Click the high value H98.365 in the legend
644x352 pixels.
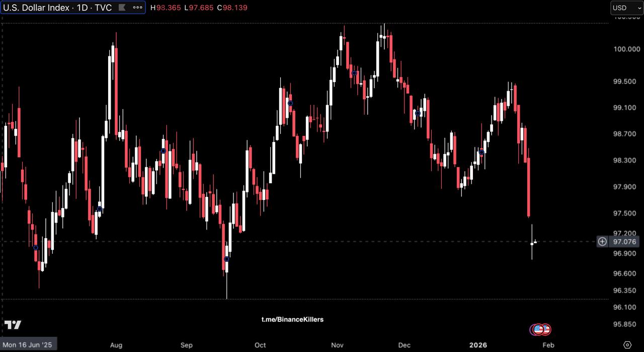[x=166, y=8]
